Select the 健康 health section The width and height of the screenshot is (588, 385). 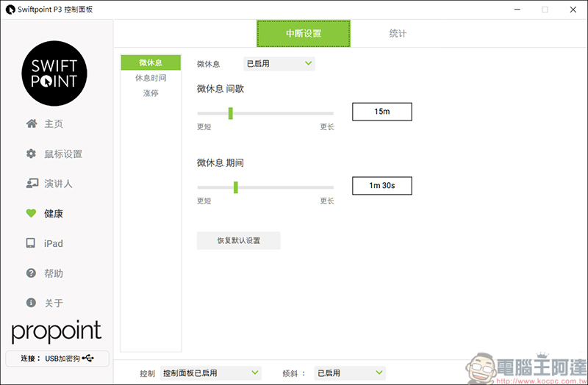click(x=54, y=214)
